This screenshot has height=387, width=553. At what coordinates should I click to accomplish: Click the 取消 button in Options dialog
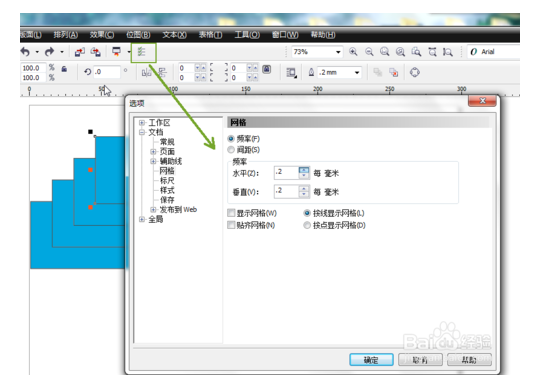[x=420, y=360]
